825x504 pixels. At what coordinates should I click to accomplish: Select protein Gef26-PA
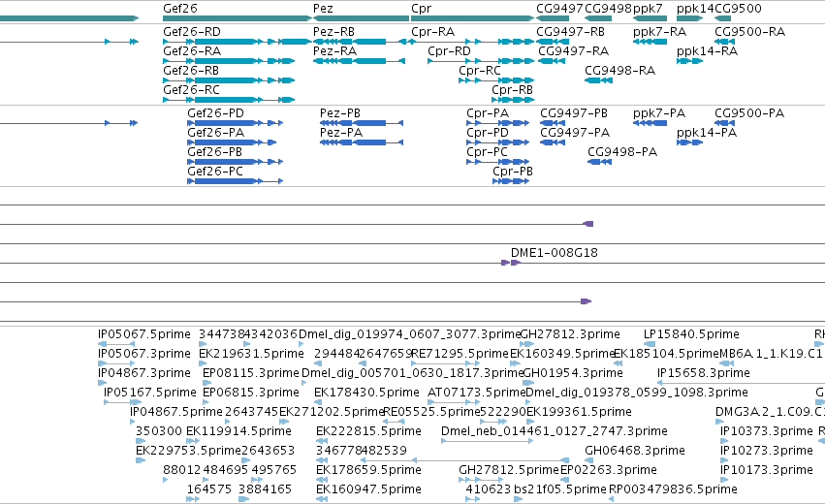(x=232, y=142)
